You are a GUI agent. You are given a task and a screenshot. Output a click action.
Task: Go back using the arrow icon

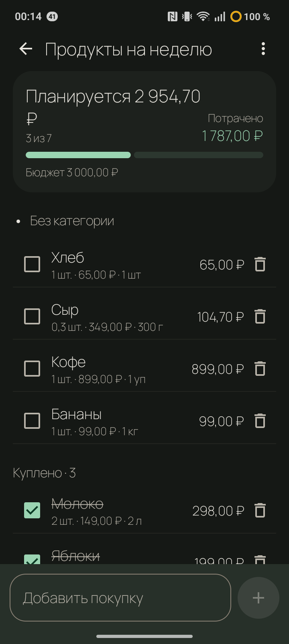pos(26,49)
